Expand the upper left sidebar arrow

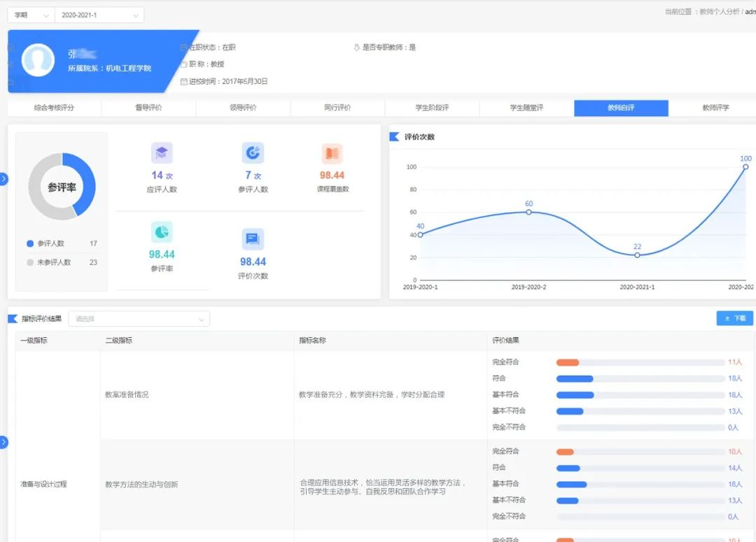tap(3, 179)
